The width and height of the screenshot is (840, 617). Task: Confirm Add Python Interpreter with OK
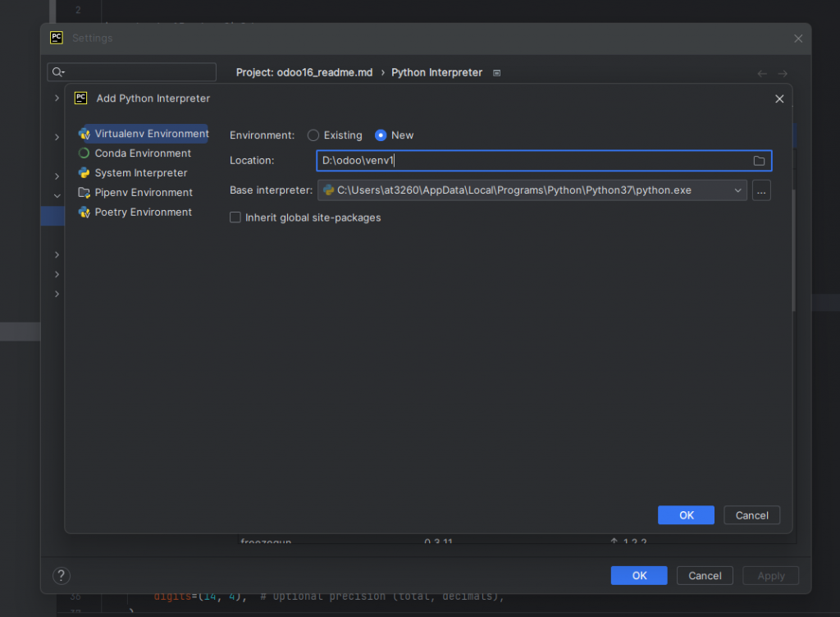click(686, 515)
